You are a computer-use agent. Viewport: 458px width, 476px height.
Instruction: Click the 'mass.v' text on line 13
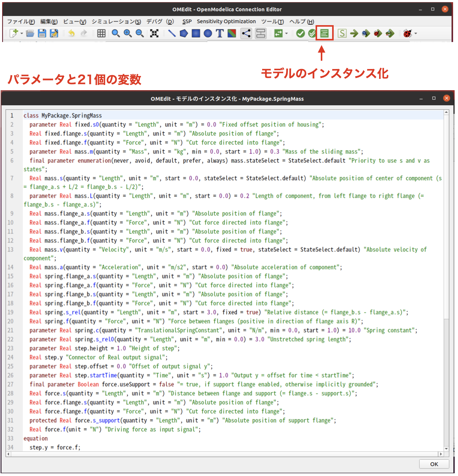point(54,250)
